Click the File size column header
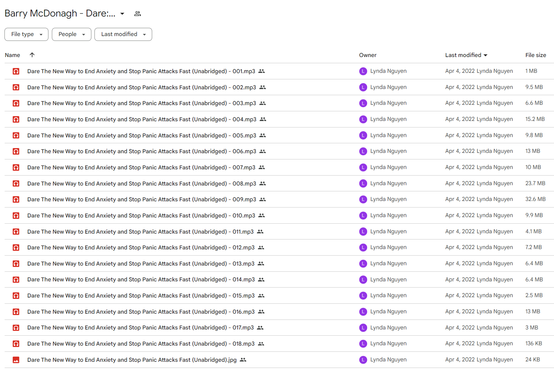The height and width of the screenshot is (392, 554). [x=536, y=55]
